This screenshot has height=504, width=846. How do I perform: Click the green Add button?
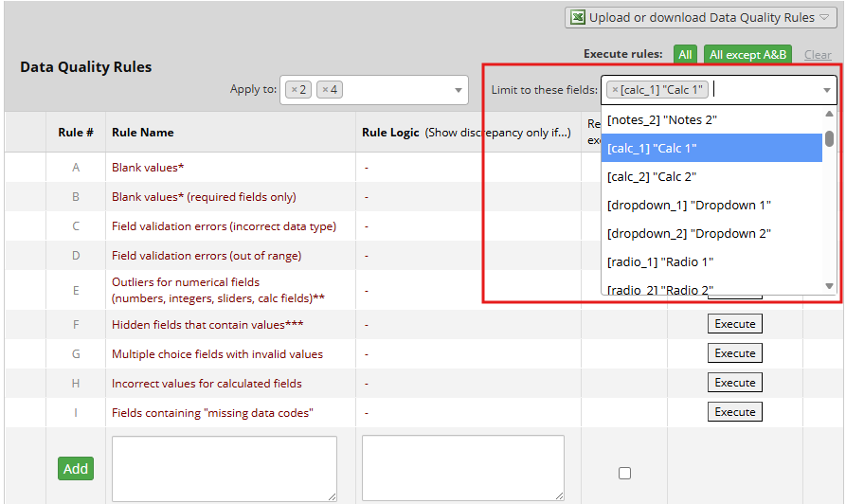pos(76,468)
